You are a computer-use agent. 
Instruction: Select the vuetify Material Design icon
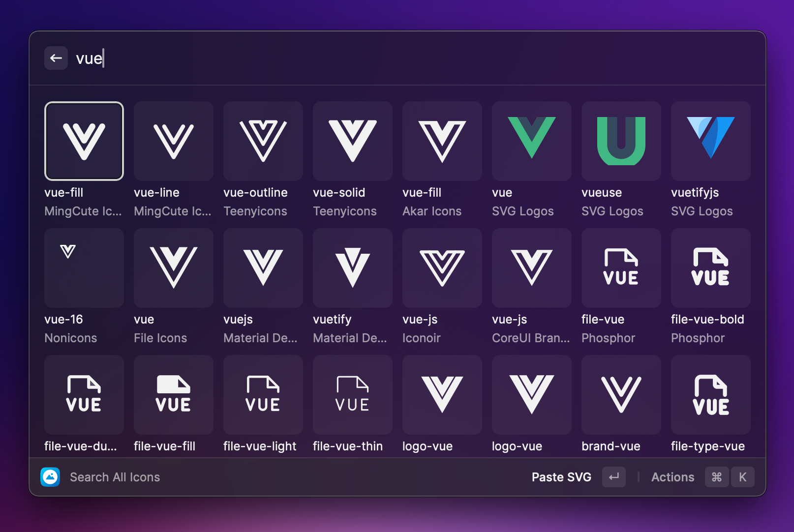pos(352,268)
